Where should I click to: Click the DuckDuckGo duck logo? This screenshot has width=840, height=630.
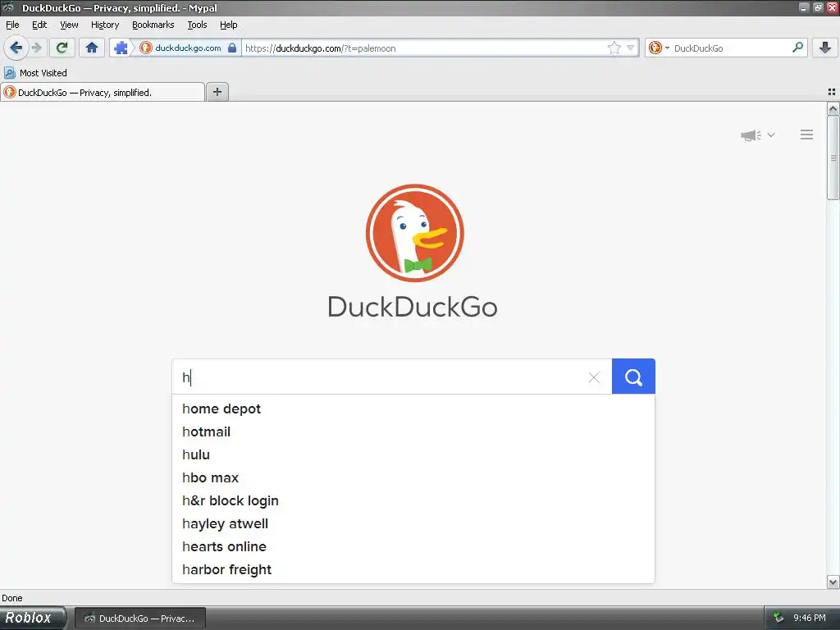point(414,233)
